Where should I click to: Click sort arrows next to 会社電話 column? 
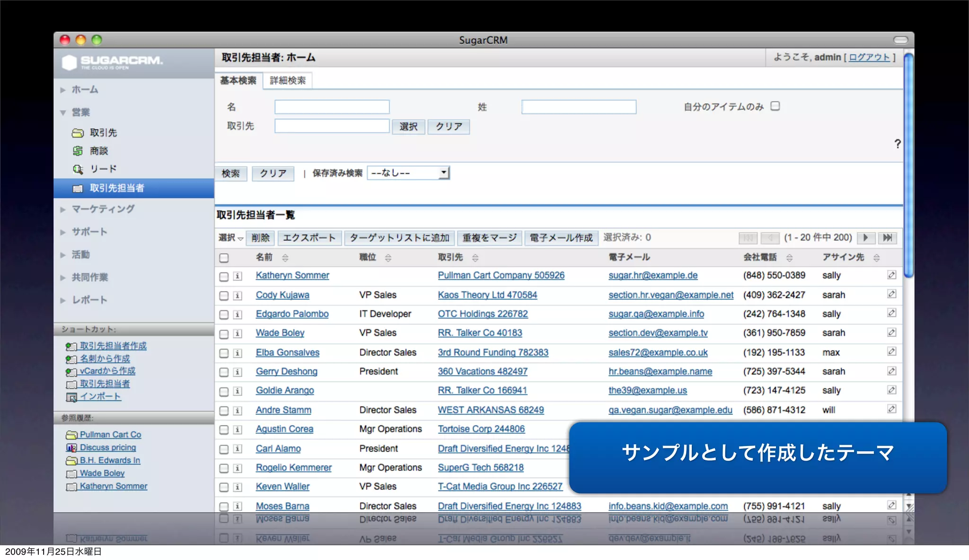coord(789,258)
